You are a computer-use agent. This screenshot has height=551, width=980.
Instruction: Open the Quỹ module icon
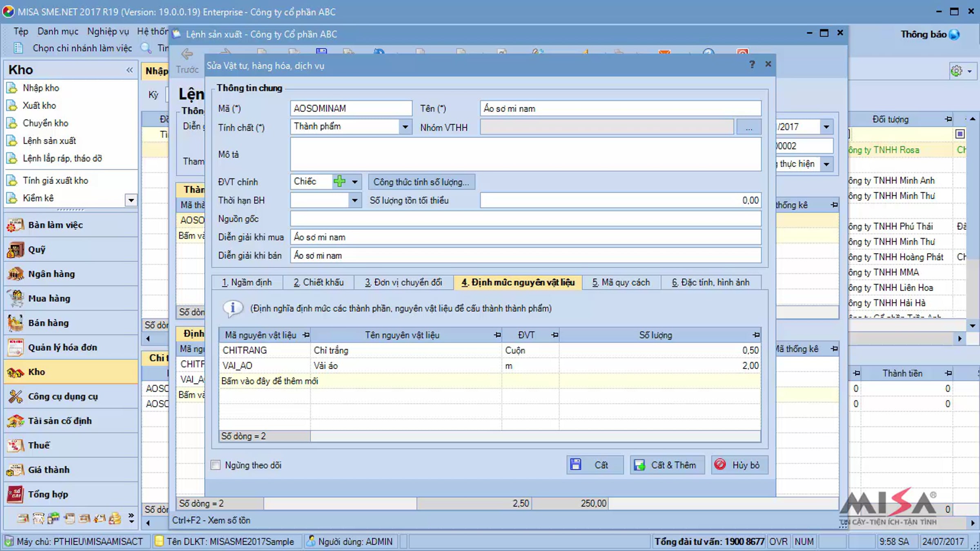(16, 249)
